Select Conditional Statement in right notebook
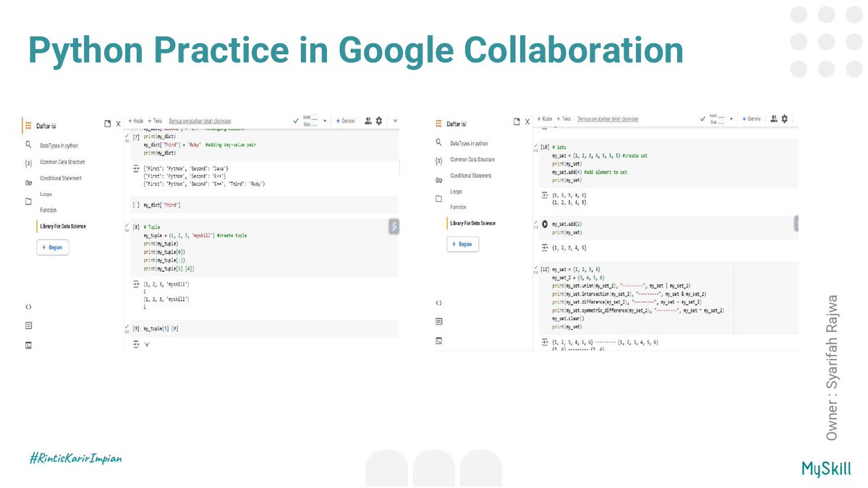This screenshot has height=488, width=868. click(471, 176)
